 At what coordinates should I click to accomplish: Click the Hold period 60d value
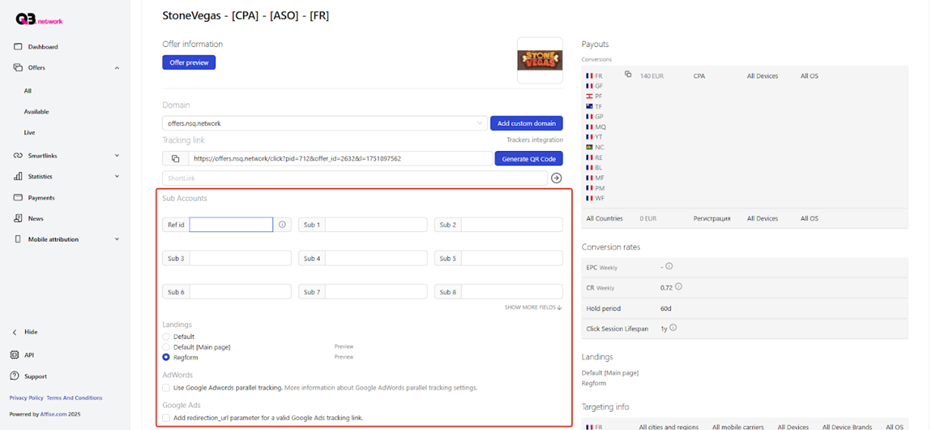665,308
